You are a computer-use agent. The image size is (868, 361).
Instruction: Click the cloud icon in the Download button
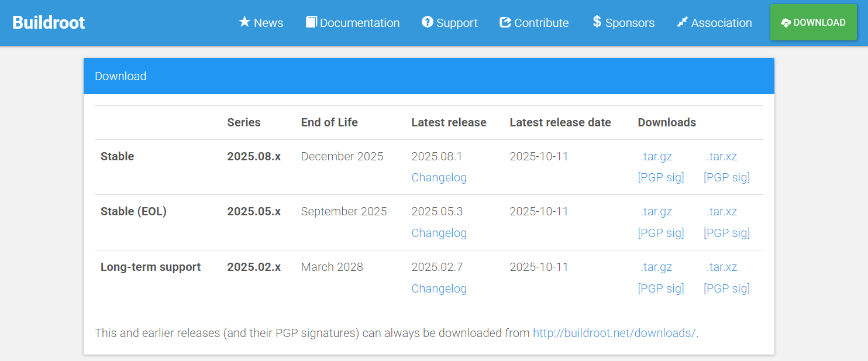(786, 23)
